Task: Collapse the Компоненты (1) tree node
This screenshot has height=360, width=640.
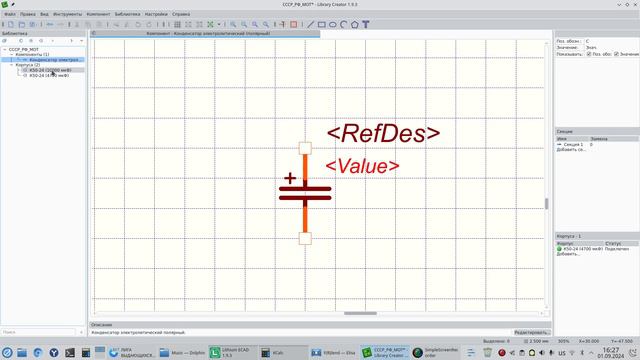Action: [x=11, y=54]
